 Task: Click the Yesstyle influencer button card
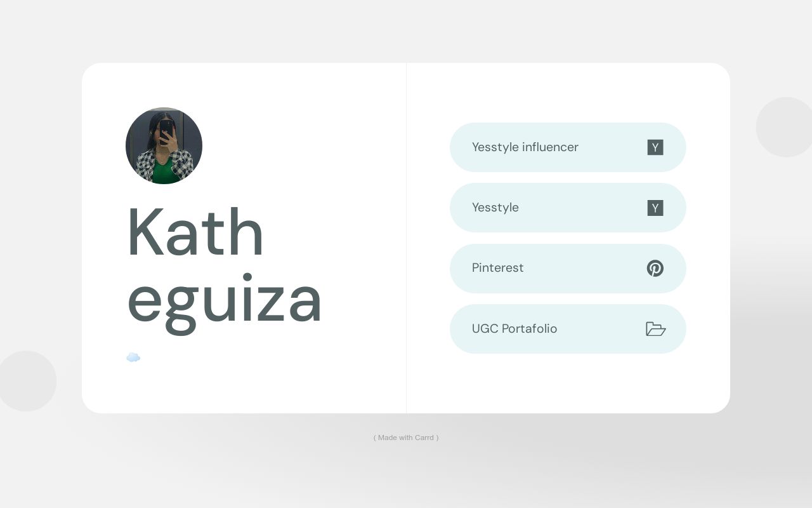(x=568, y=147)
